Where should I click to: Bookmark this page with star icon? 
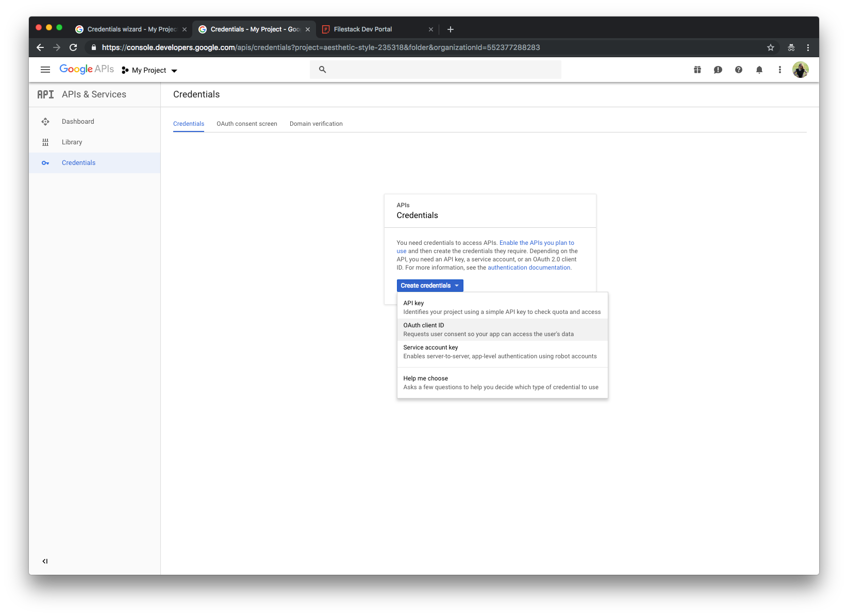tap(771, 47)
